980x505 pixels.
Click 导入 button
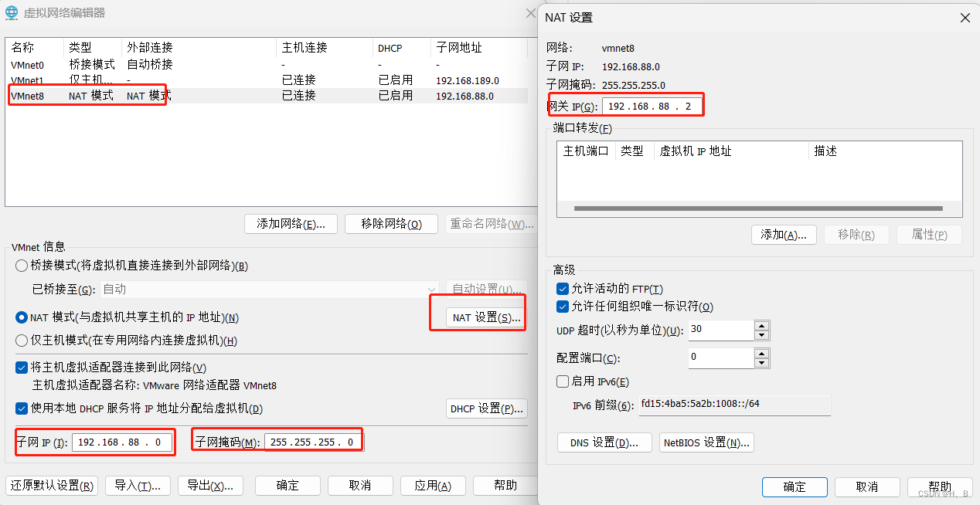pyautogui.click(x=138, y=486)
